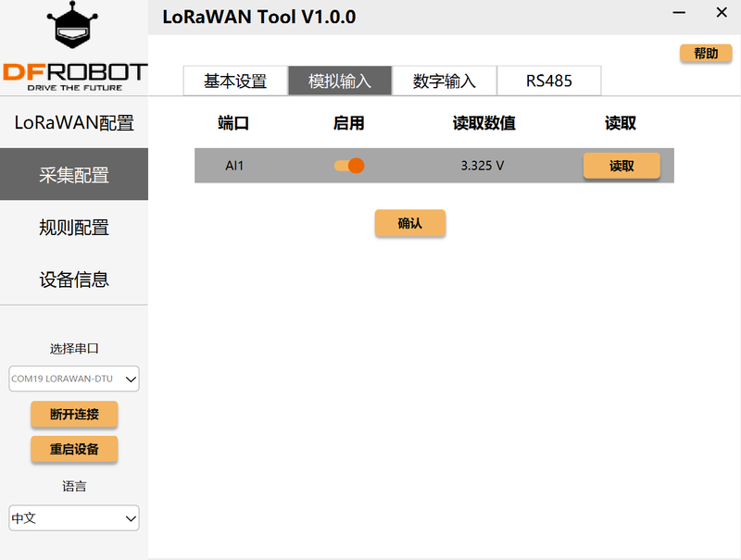Toggle the AI1 enable switch

coord(349,166)
